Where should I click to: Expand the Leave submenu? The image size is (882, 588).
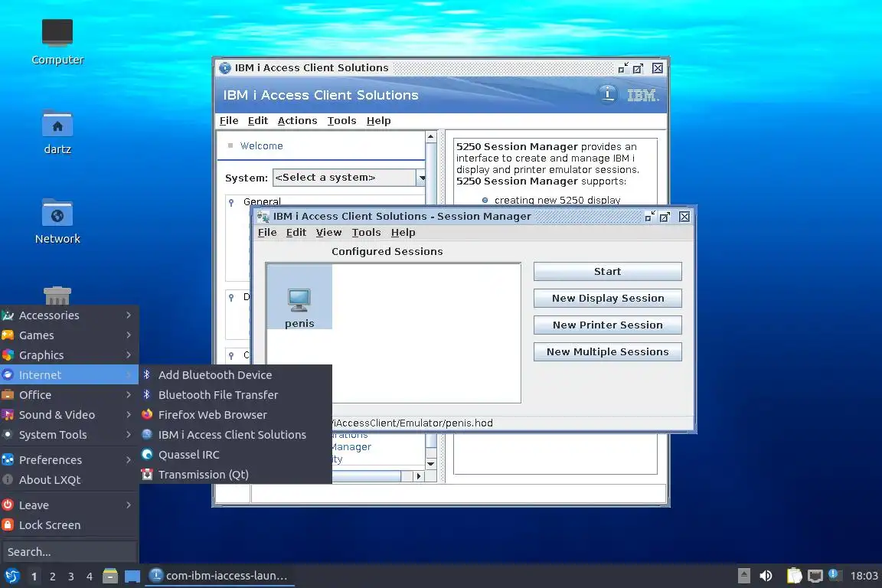point(69,505)
